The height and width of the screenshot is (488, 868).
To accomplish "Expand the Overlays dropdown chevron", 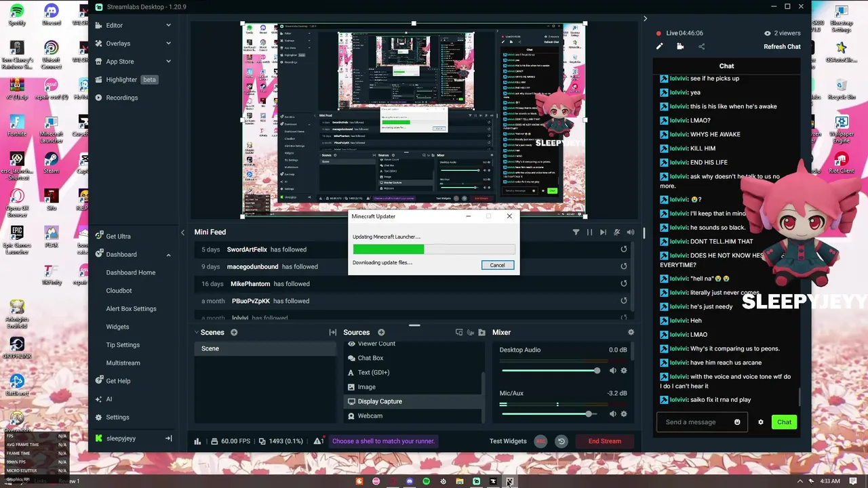I will 168,43.
